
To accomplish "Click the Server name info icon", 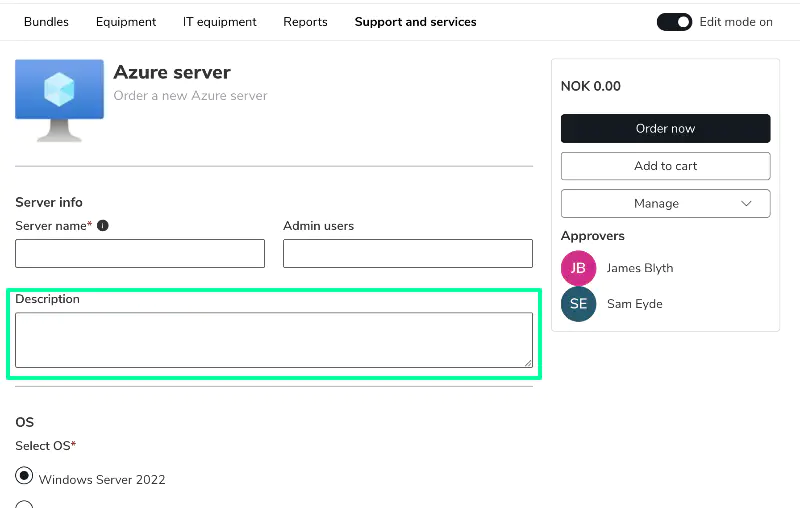I will point(103,225).
